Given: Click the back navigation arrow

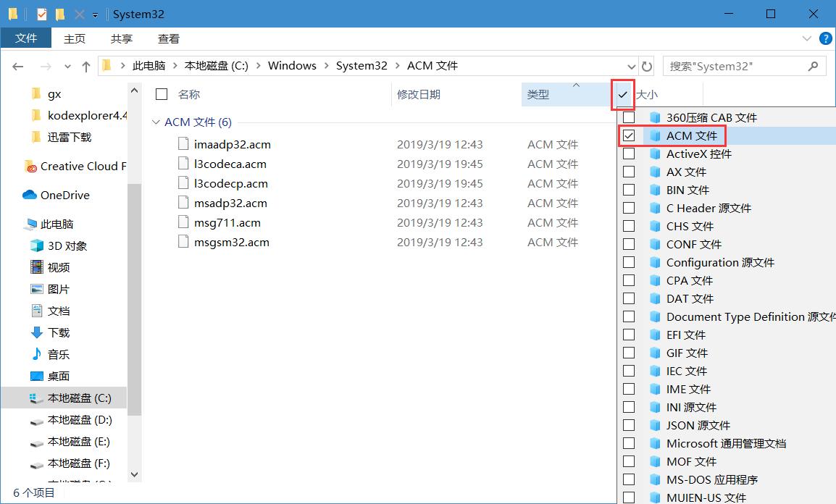Looking at the screenshot, I should (17, 65).
